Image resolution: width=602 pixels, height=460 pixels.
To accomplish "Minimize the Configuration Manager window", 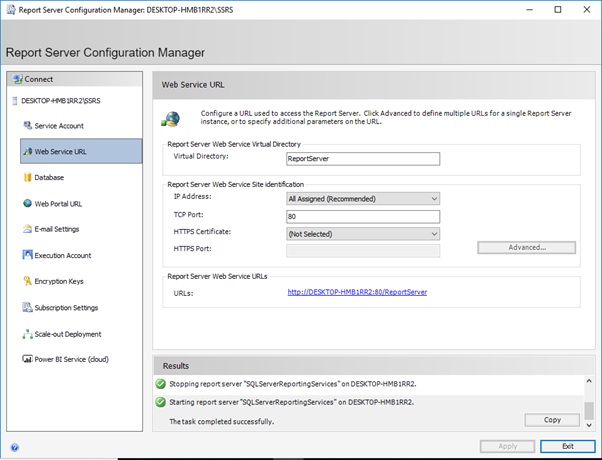I will pyautogui.click(x=530, y=10).
